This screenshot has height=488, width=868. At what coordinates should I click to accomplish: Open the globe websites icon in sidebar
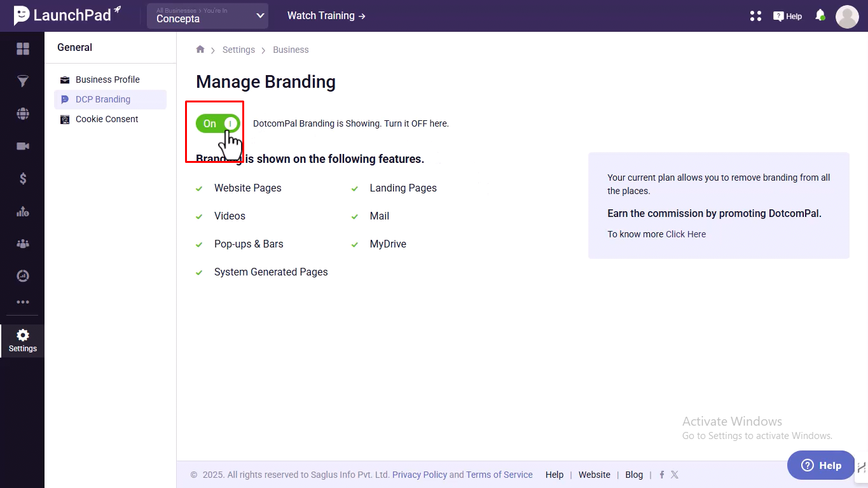[23, 114]
